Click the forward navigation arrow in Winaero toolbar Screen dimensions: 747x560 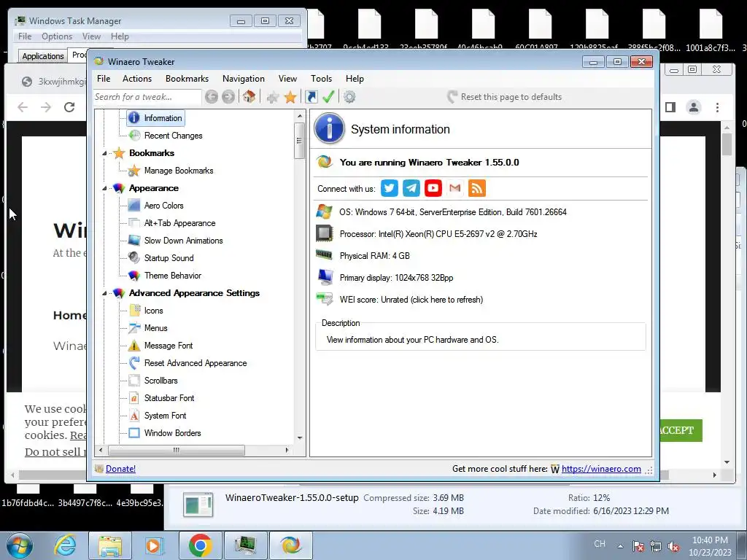(228, 97)
